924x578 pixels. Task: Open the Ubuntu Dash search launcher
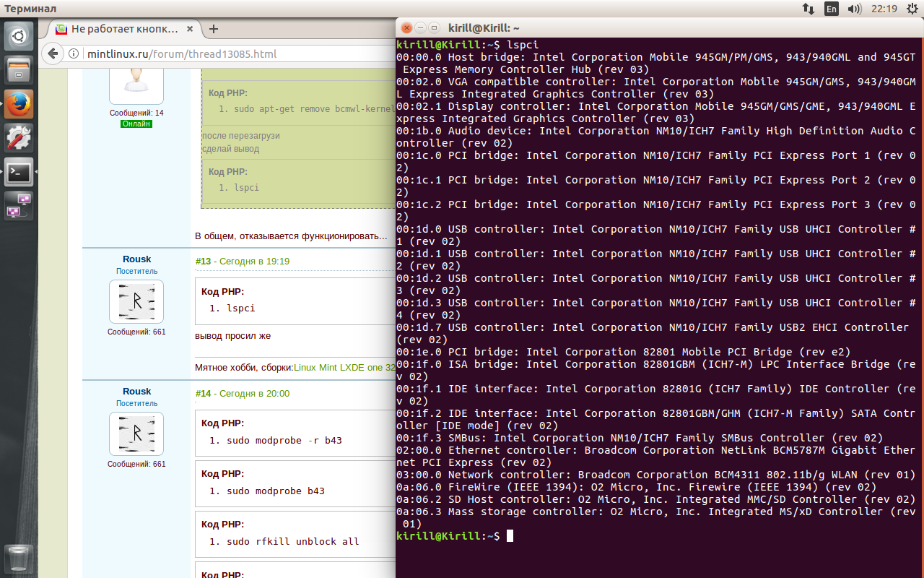19,35
